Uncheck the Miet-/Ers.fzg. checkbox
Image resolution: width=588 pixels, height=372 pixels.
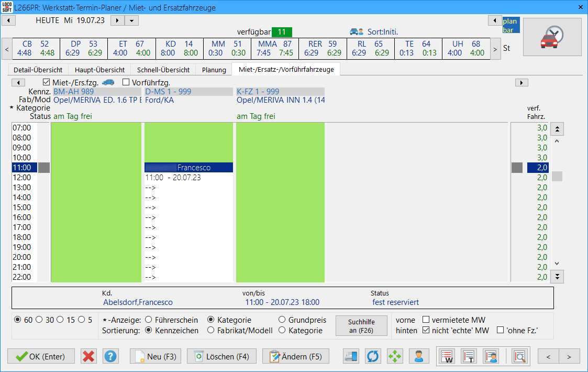tap(47, 82)
